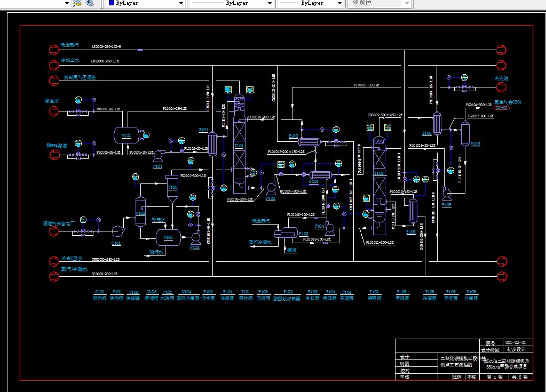Screen dimensions: 546x392
Task: Select the 第 1 张 sheet number cell
Action: 494,377
